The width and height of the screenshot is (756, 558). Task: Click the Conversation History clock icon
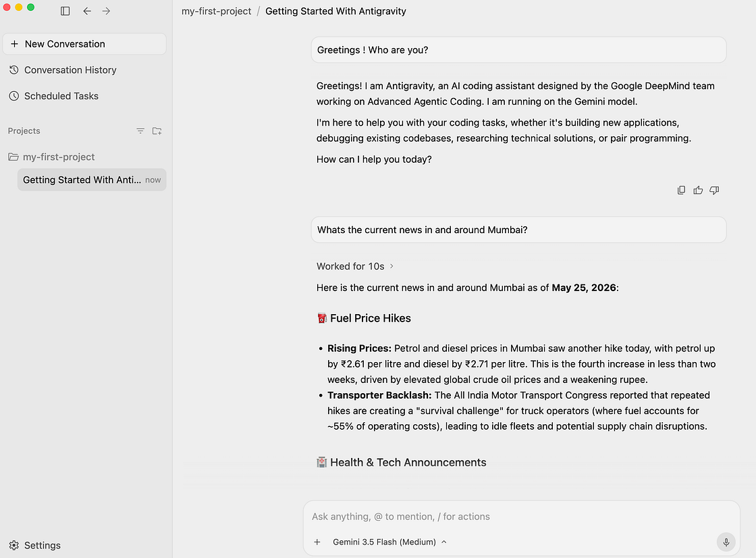click(x=14, y=70)
